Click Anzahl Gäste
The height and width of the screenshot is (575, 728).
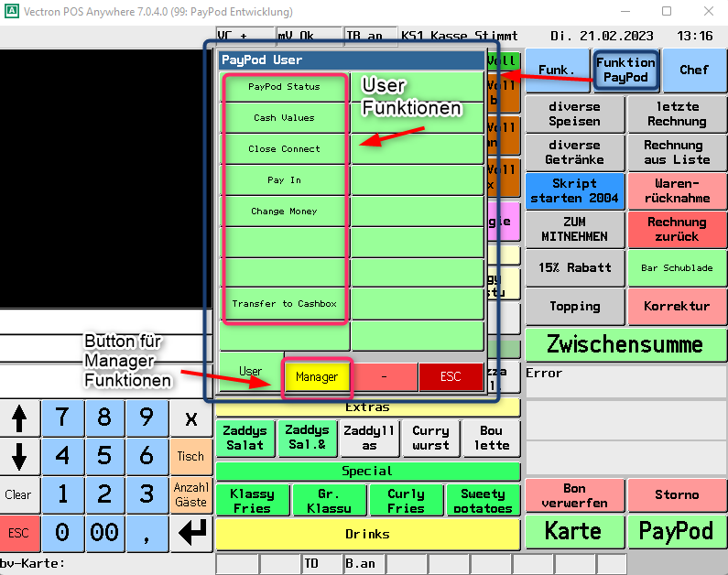click(x=191, y=494)
